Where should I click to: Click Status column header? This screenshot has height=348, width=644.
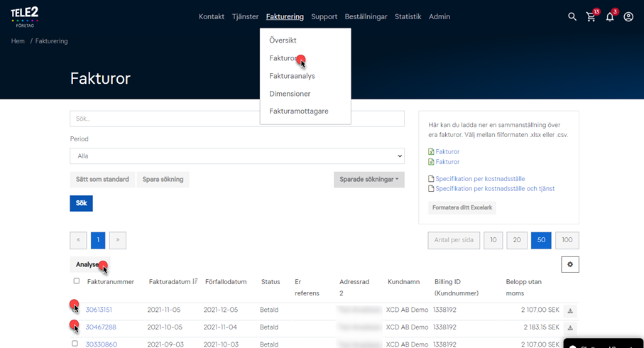click(x=271, y=282)
